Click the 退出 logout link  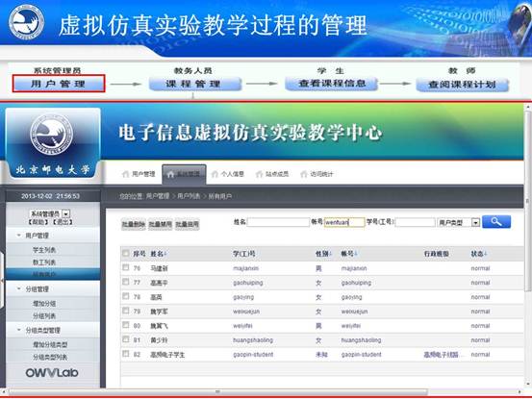click(x=63, y=222)
